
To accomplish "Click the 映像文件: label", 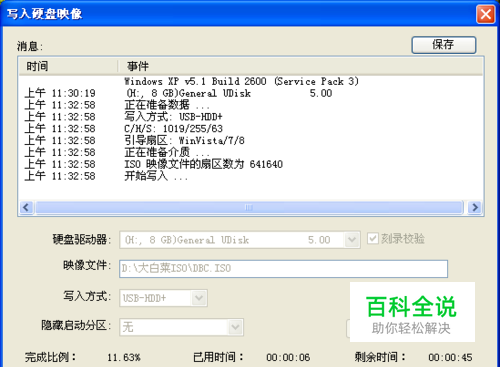I will click(87, 266).
